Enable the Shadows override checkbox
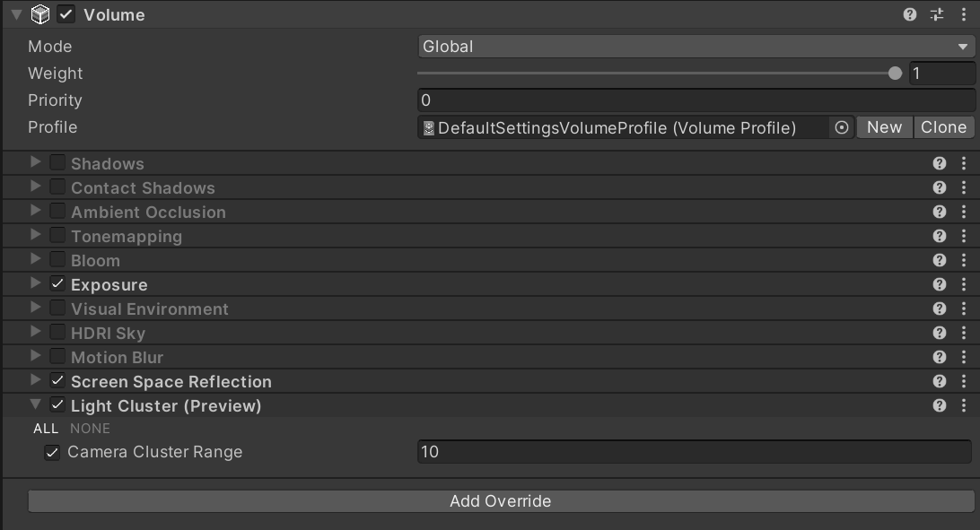 point(57,162)
